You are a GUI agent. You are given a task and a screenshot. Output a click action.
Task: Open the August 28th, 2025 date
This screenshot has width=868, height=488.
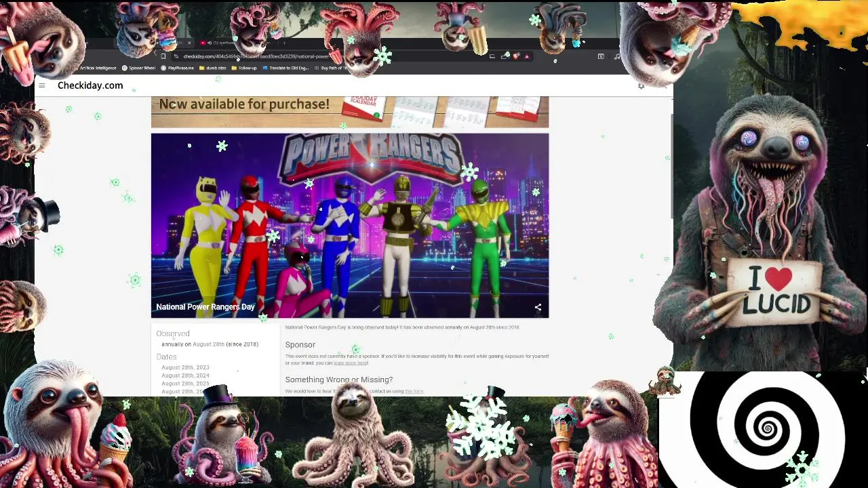185,384
